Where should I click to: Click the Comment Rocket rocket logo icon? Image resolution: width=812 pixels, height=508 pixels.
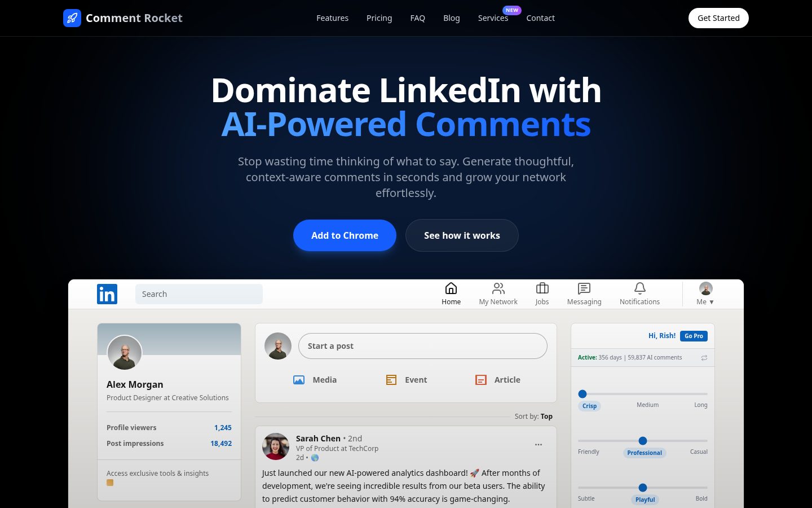72,18
